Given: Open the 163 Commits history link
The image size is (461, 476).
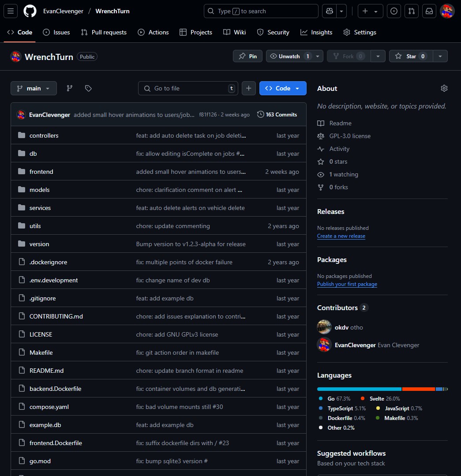Looking at the screenshot, I should click(277, 114).
